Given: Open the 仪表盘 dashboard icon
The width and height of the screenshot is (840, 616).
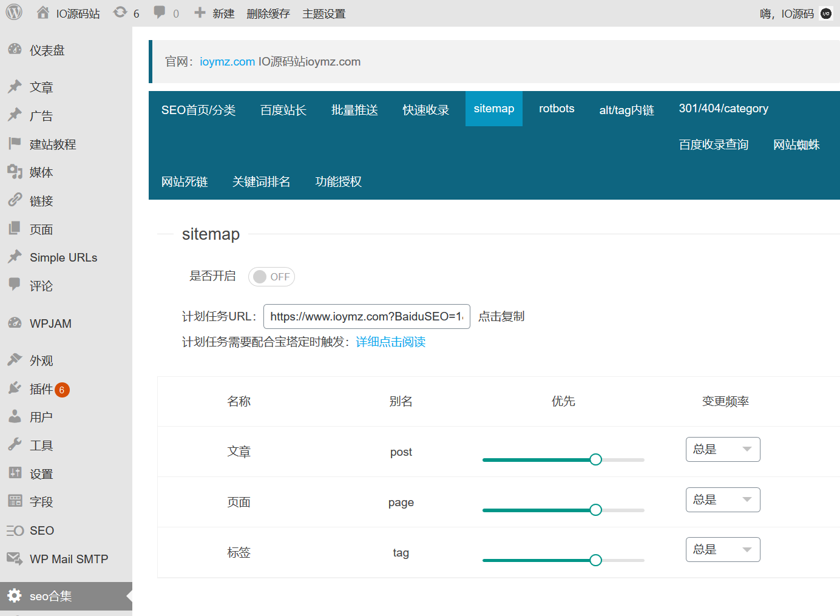Looking at the screenshot, I should (15, 50).
